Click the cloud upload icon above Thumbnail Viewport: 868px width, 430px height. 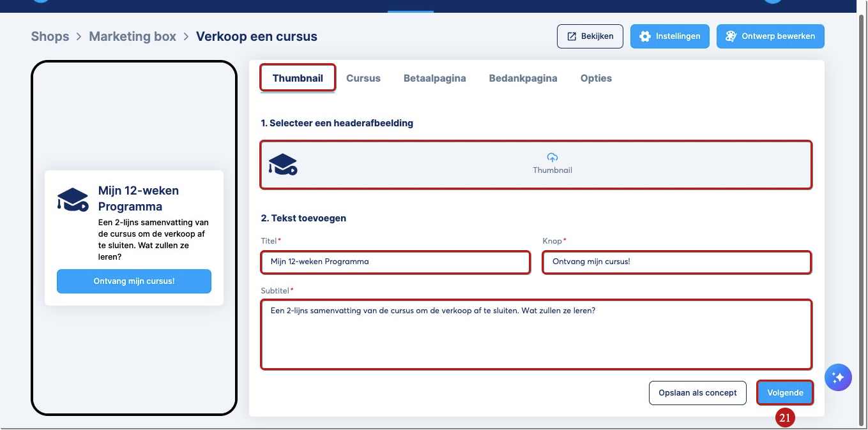pos(552,158)
